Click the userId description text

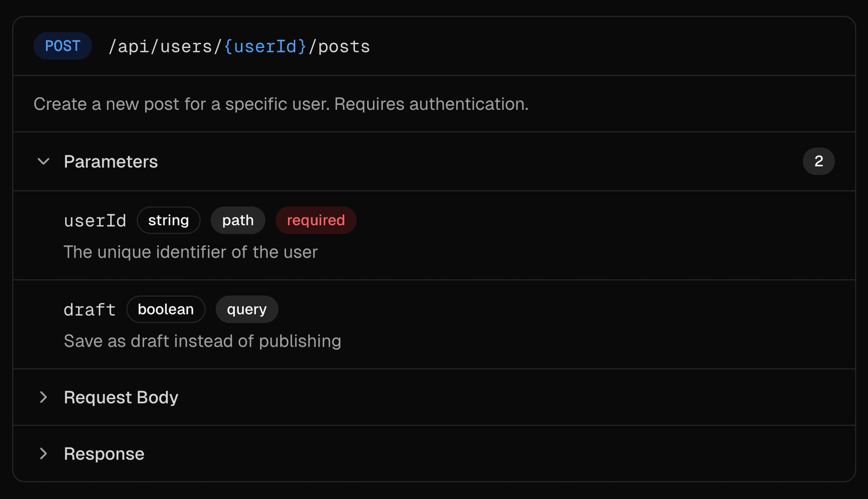190,252
